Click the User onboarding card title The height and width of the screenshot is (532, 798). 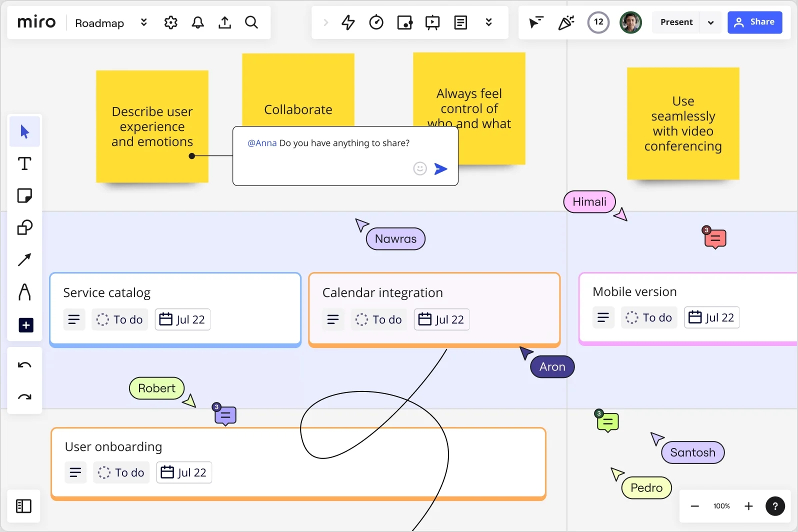(113, 446)
